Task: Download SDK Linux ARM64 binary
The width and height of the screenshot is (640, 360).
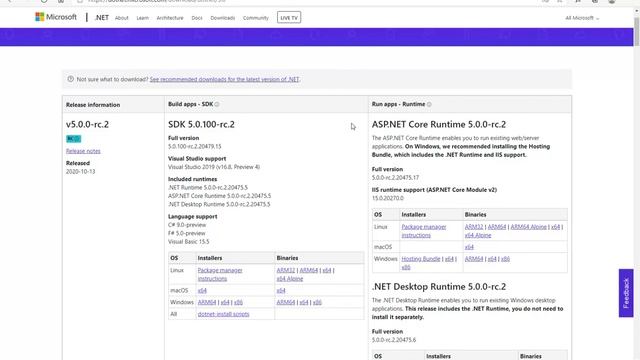Action: (x=309, y=270)
